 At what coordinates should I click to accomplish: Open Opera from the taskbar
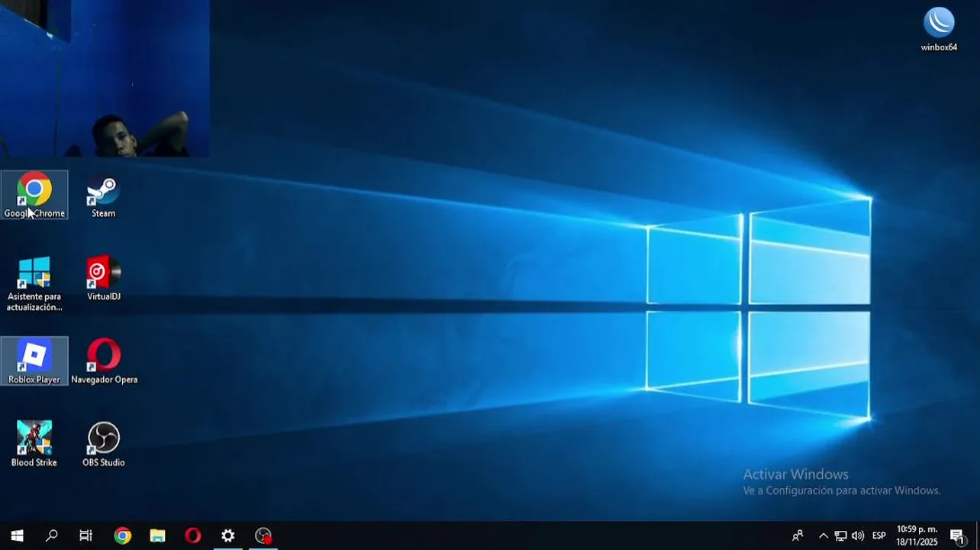(192, 535)
